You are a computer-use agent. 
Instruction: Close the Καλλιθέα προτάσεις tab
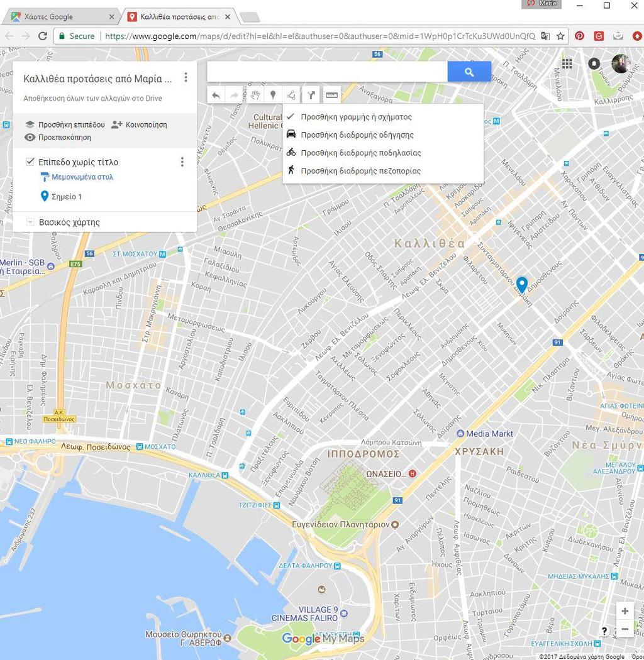(x=228, y=17)
